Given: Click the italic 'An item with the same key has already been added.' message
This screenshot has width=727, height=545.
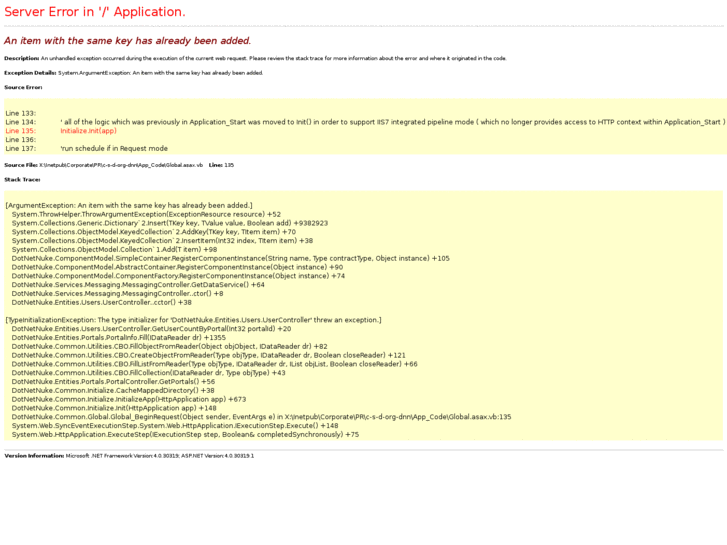Looking at the screenshot, I should point(128,41).
